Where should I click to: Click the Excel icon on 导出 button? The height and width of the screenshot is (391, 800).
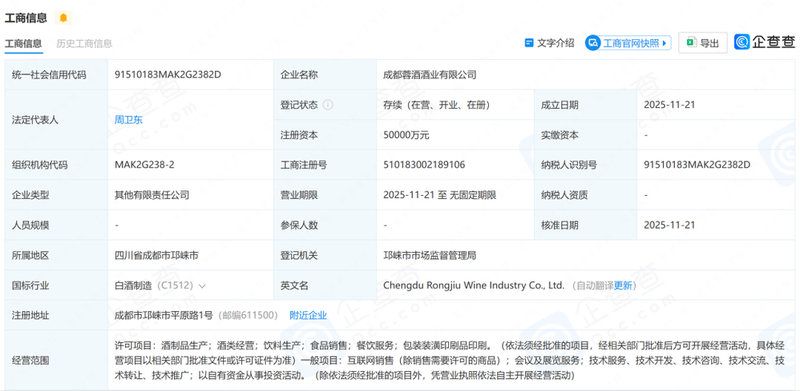tap(691, 43)
